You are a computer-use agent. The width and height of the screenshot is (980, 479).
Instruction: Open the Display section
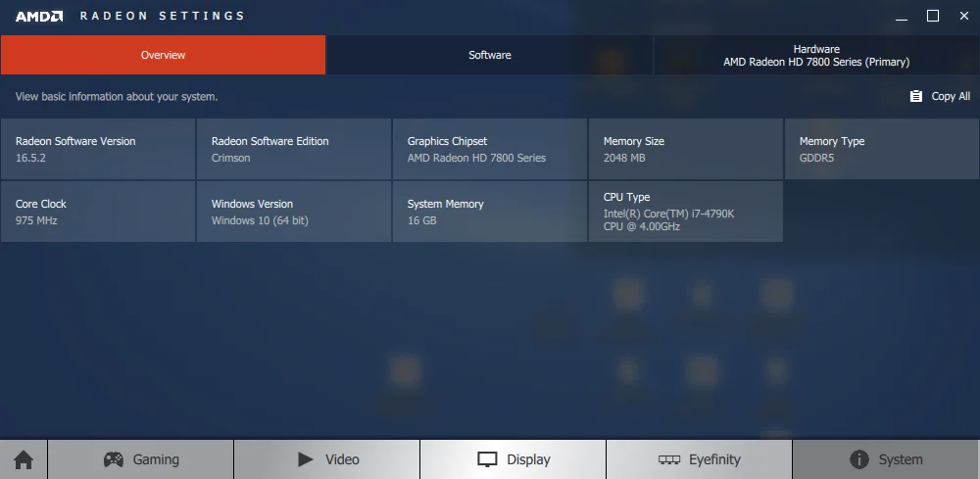click(514, 459)
